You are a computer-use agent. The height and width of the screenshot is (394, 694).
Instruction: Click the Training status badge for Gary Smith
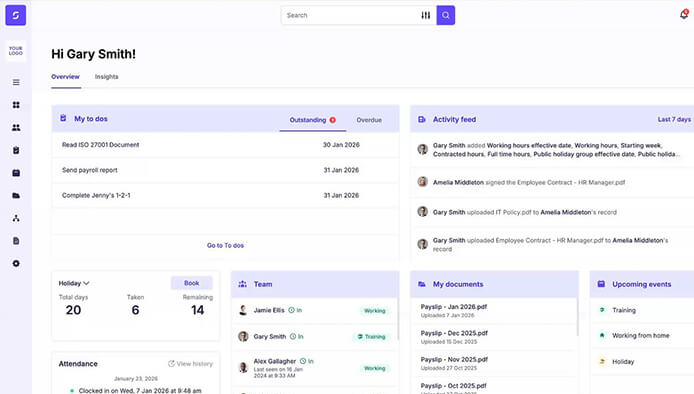tap(371, 337)
